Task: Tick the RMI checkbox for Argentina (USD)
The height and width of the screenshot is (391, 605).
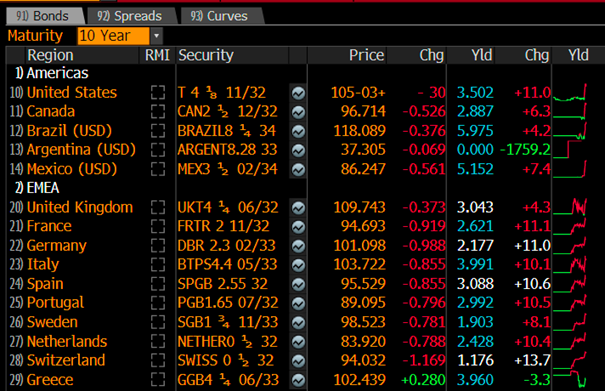Action: tap(158, 150)
